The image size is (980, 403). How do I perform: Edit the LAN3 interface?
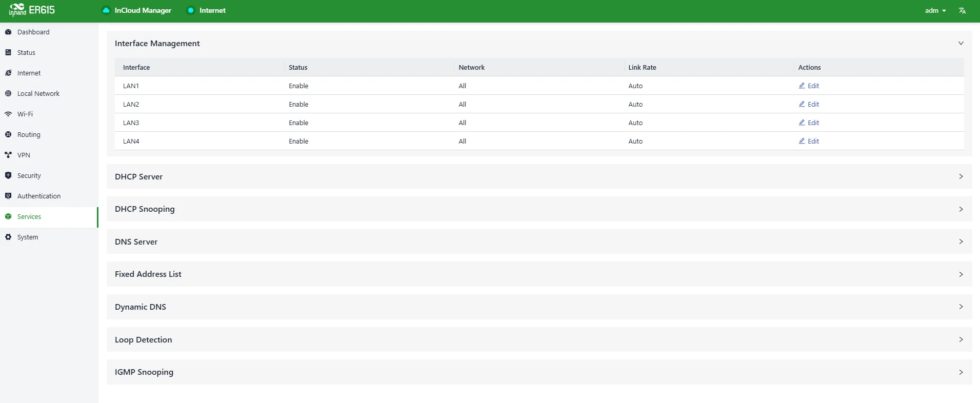click(809, 123)
